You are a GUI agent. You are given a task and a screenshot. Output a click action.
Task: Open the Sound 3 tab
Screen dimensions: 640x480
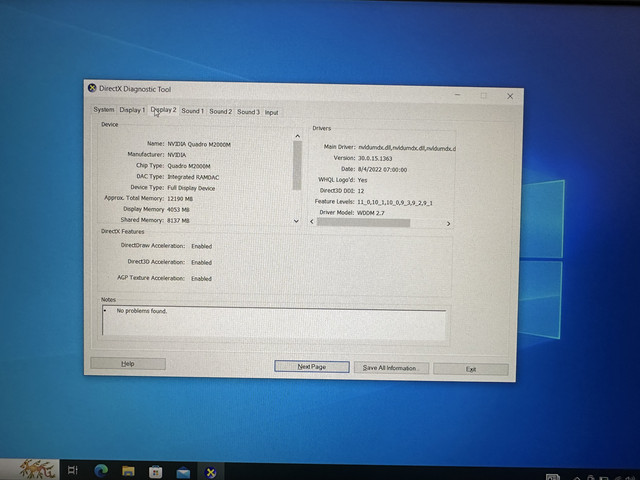[248, 112]
